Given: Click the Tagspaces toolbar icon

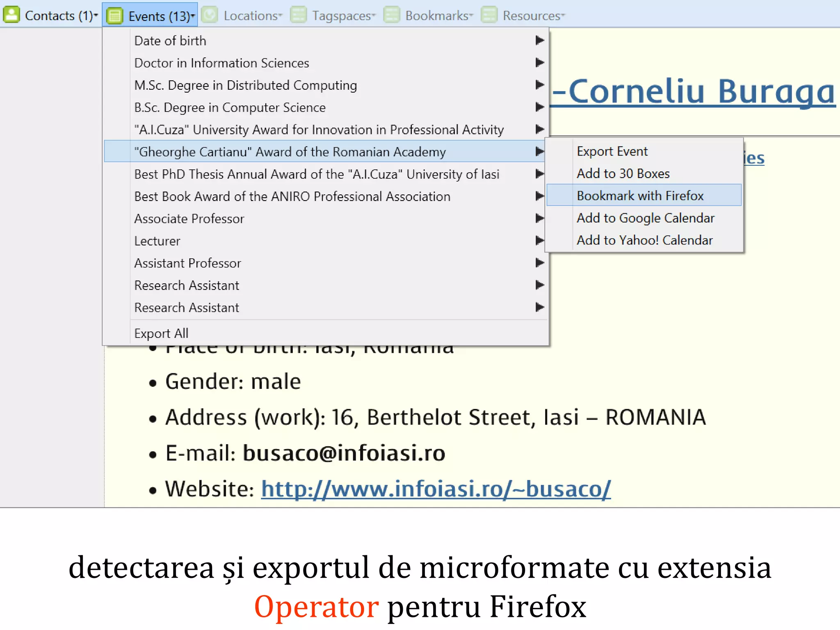Looking at the screenshot, I should (299, 15).
